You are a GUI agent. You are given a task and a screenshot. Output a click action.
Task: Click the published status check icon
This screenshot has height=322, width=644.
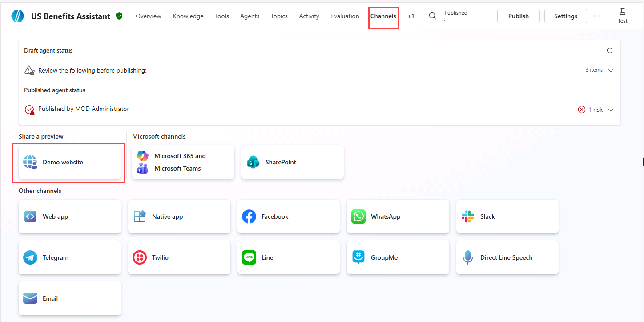[x=29, y=110]
